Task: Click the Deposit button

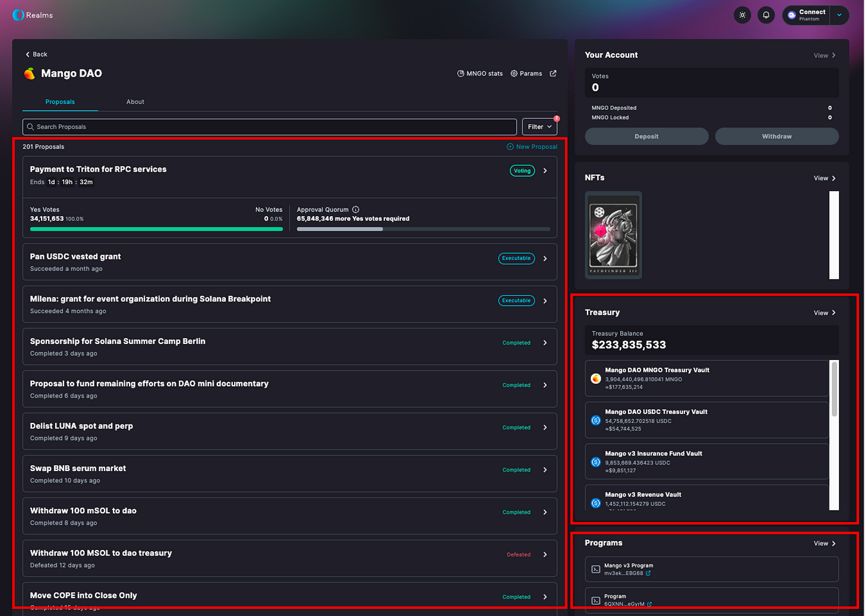Action: [x=646, y=136]
